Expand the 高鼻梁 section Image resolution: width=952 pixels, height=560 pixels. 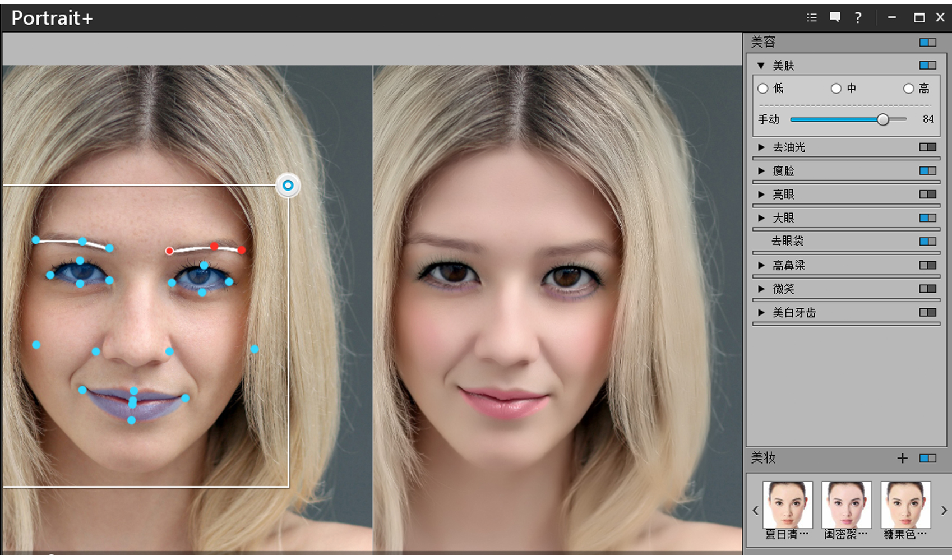click(x=761, y=265)
